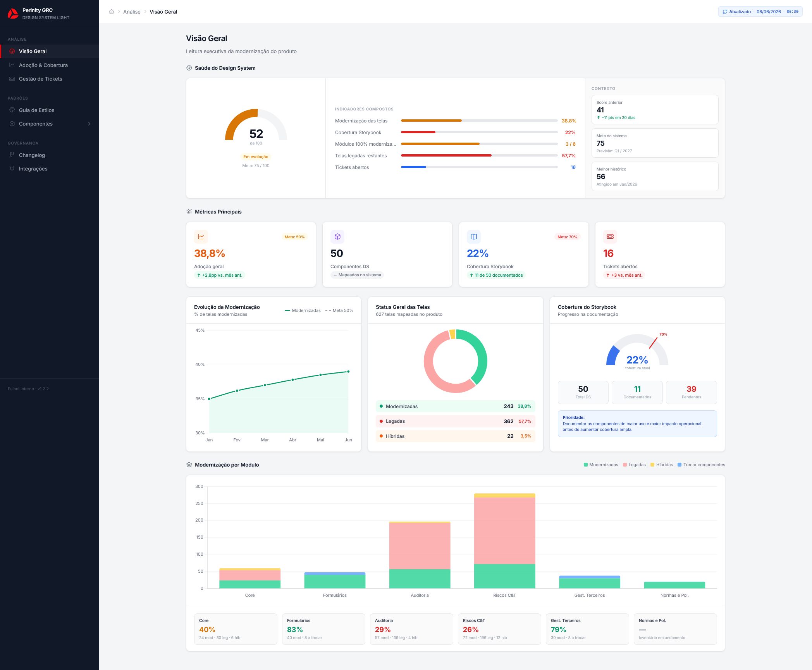Click the refresh icon beside Atualizado
Viewport: 812px width, 670px height.
725,12
